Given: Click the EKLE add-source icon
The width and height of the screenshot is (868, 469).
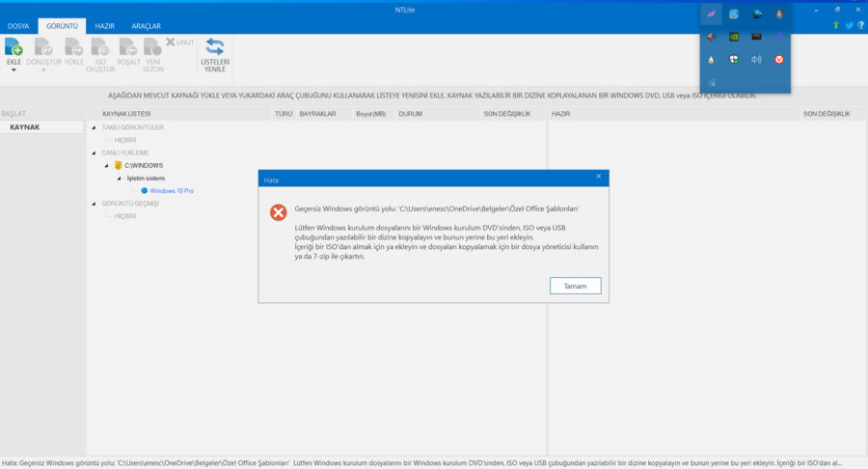Looking at the screenshot, I should 14,47.
